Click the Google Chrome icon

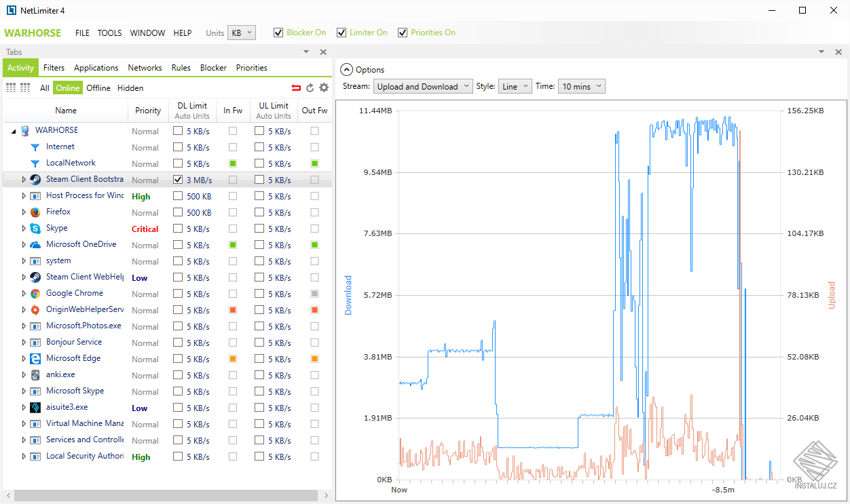tap(35, 294)
